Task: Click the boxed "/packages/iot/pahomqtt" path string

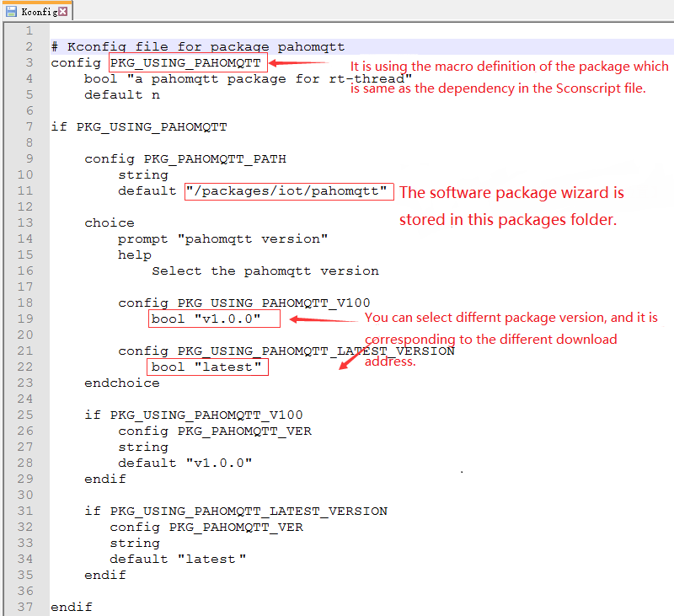Action: click(x=289, y=191)
